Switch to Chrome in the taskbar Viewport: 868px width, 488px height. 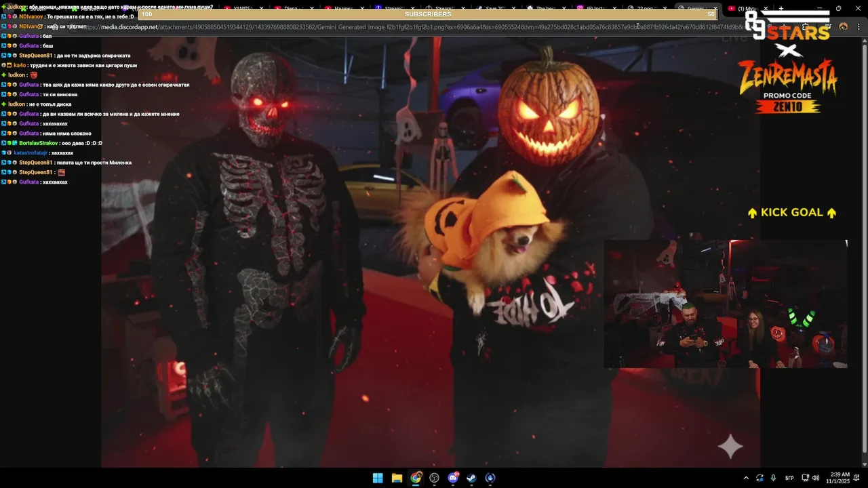416,478
